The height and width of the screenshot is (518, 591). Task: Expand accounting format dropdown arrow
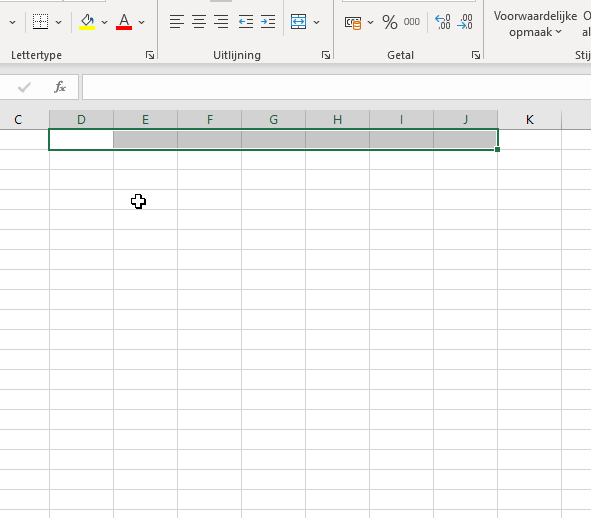371,22
